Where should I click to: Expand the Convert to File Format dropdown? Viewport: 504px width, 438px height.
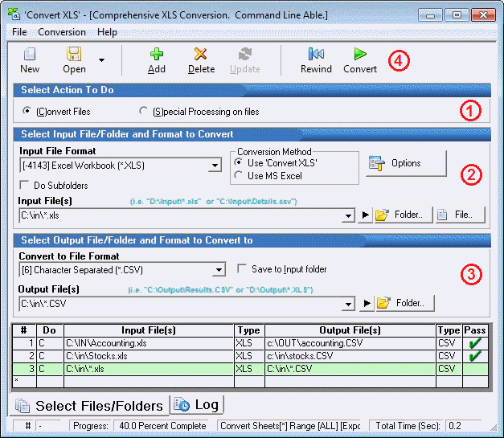click(219, 270)
